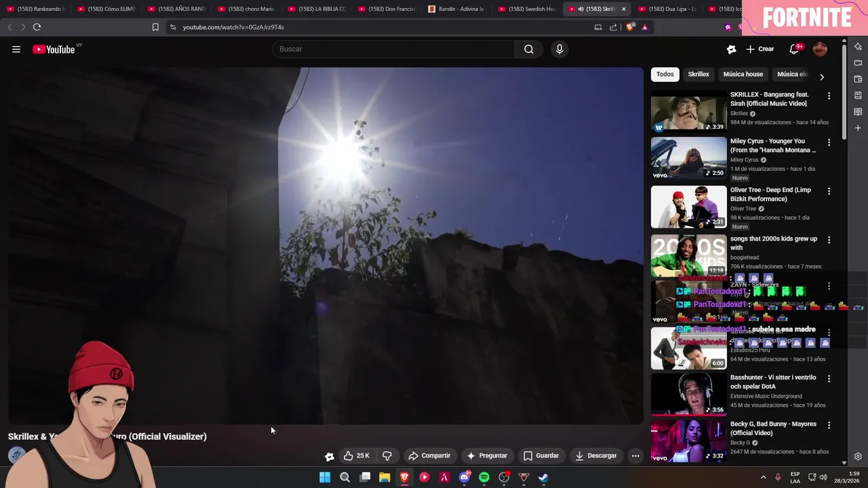Show hidden system tray icons chevron
The image size is (868, 488).
click(763, 477)
